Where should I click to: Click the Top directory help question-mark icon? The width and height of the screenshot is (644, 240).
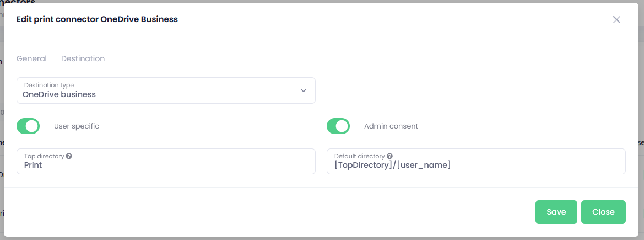[69, 157]
